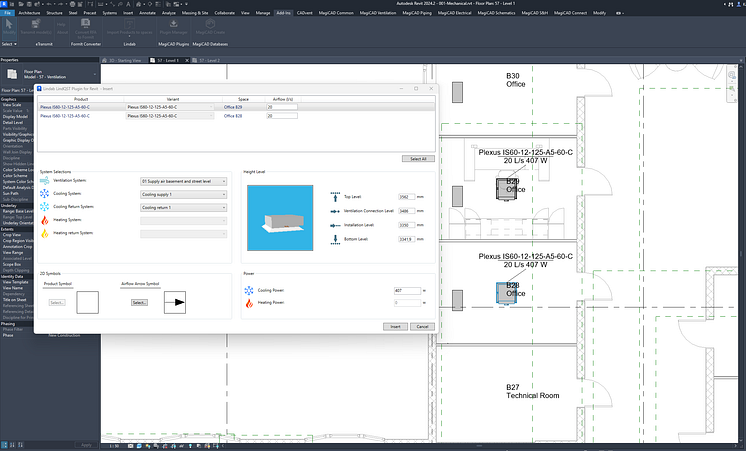Click the Cooling Power snowflake icon
746x451 pixels.
point(249,290)
